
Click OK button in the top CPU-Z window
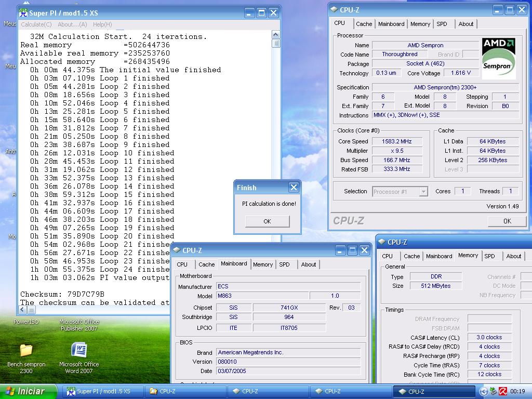[507, 221]
